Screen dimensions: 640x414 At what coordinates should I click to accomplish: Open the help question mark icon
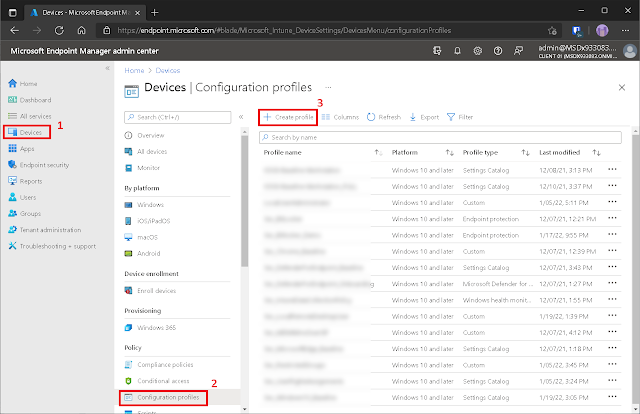(x=498, y=51)
